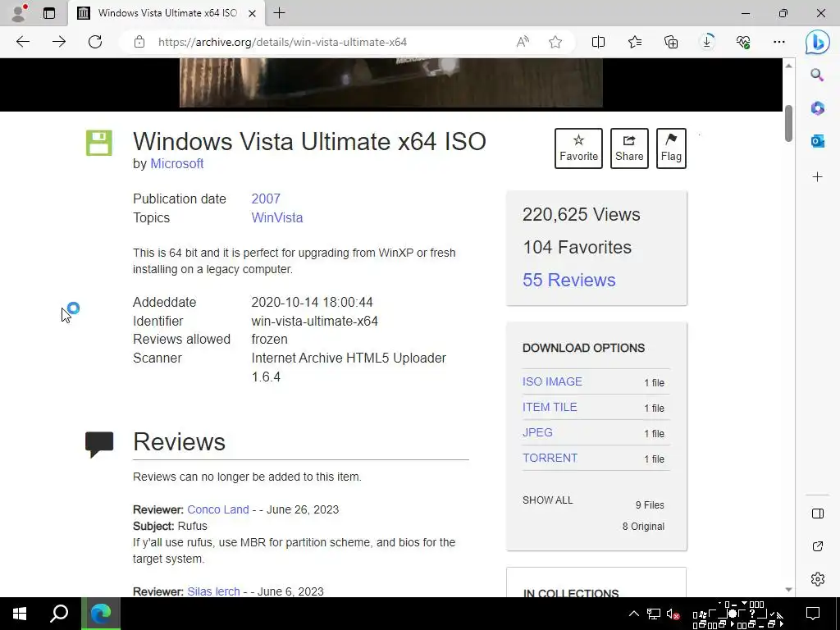Viewport: 840px width, 630px height.
Task: Click the 9 Files text
Action: [x=650, y=505]
